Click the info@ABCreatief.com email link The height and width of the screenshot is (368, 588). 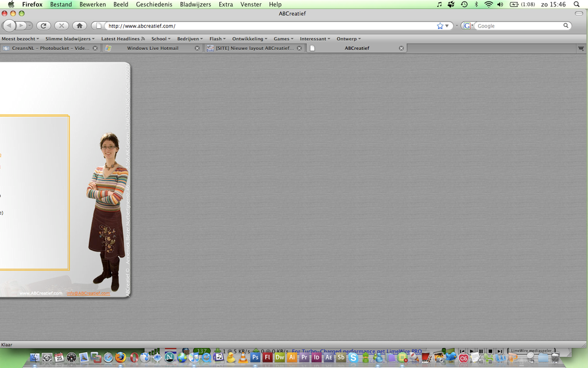88,293
